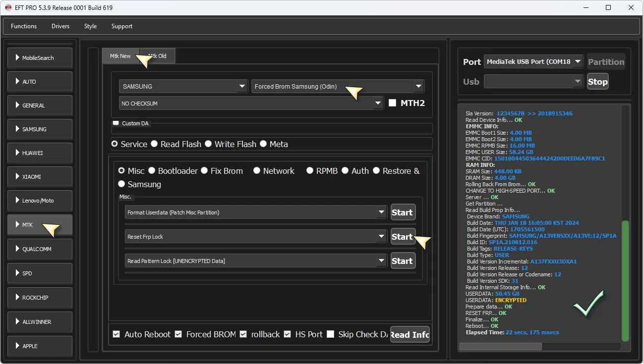Viewport: 643px width, 364px height.
Task: Open the Drivers menu
Action: coord(60,26)
